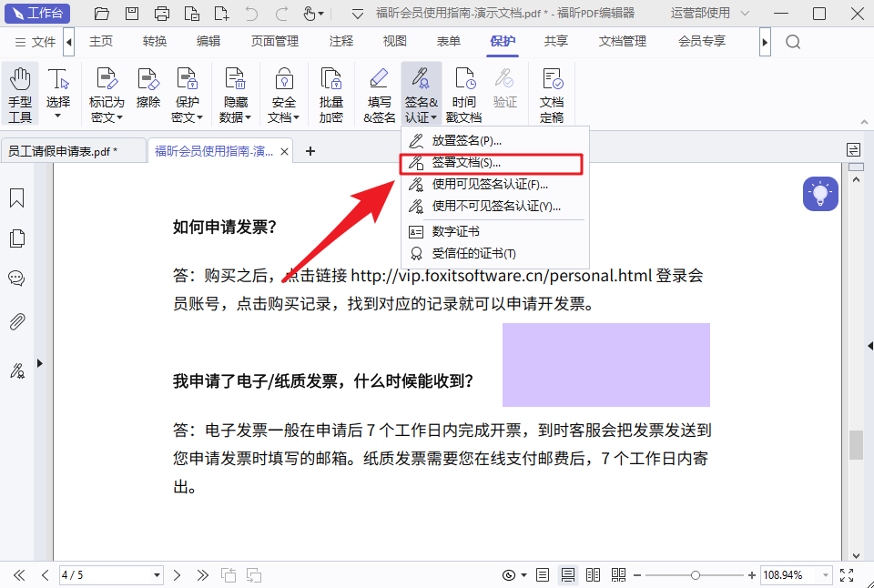The image size is (874, 588).
Task: Click the zoom slider handle
Action: (x=695, y=575)
